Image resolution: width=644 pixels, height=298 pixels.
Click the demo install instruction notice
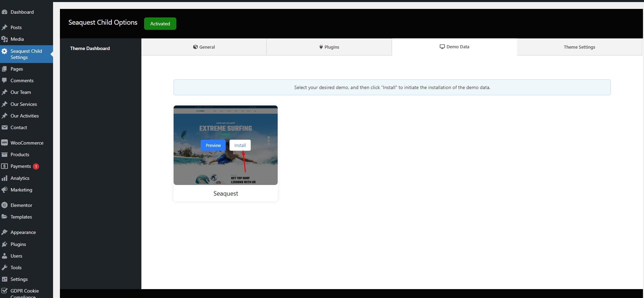[392, 87]
